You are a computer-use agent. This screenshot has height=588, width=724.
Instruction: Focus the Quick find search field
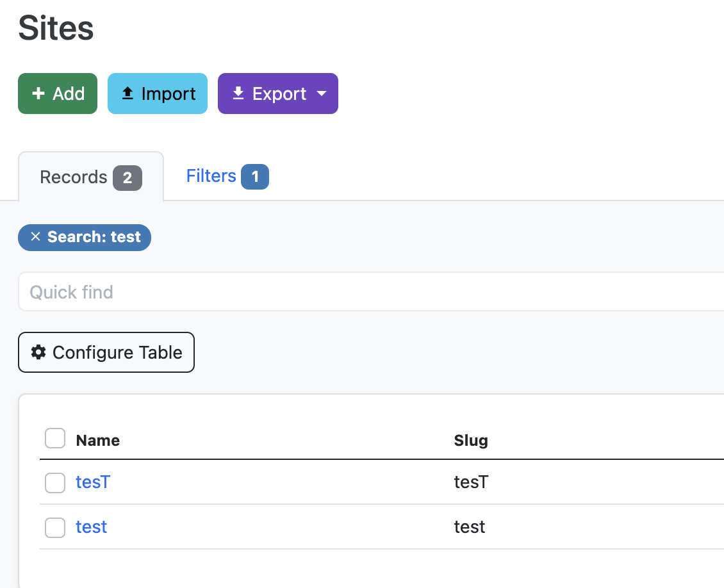(x=192, y=291)
